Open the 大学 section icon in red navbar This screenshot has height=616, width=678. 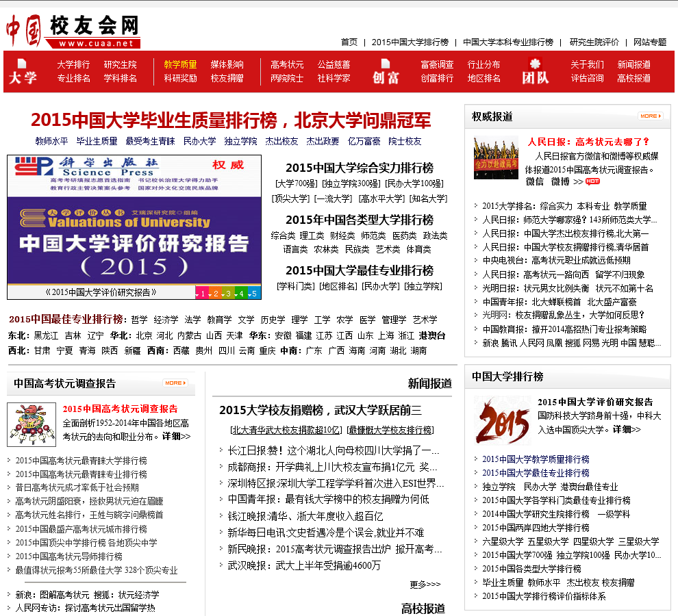pyautogui.click(x=23, y=72)
